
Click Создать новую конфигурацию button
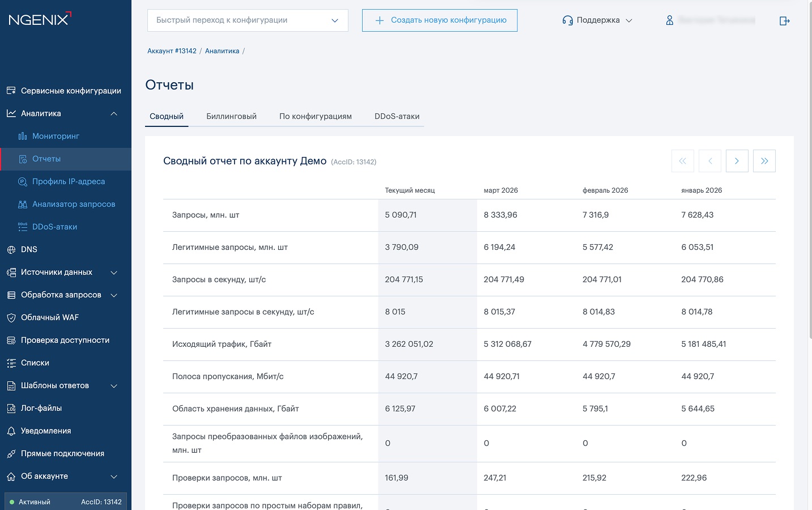pyautogui.click(x=440, y=20)
